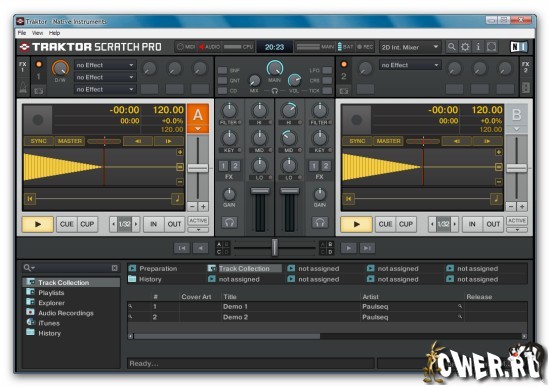This screenshot has height=387, width=550.
Task: Click the Audio Recordings folder icon
Action: click(x=31, y=312)
